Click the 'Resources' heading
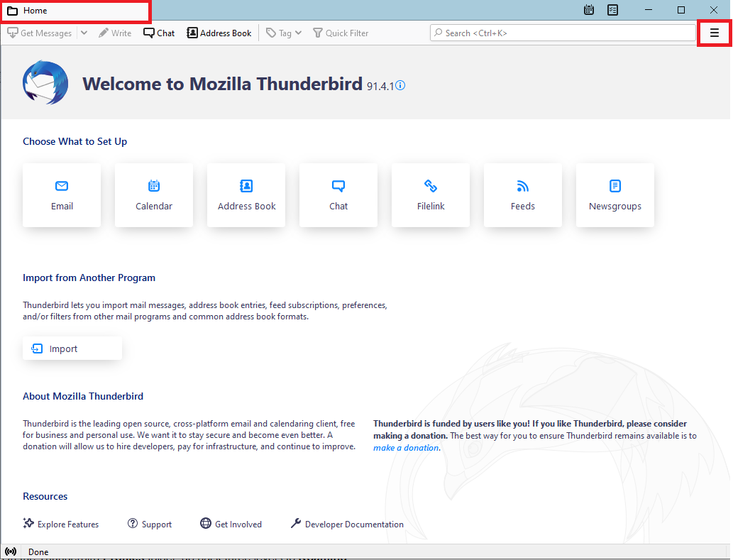The width and height of the screenshot is (733, 560). [x=45, y=496]
